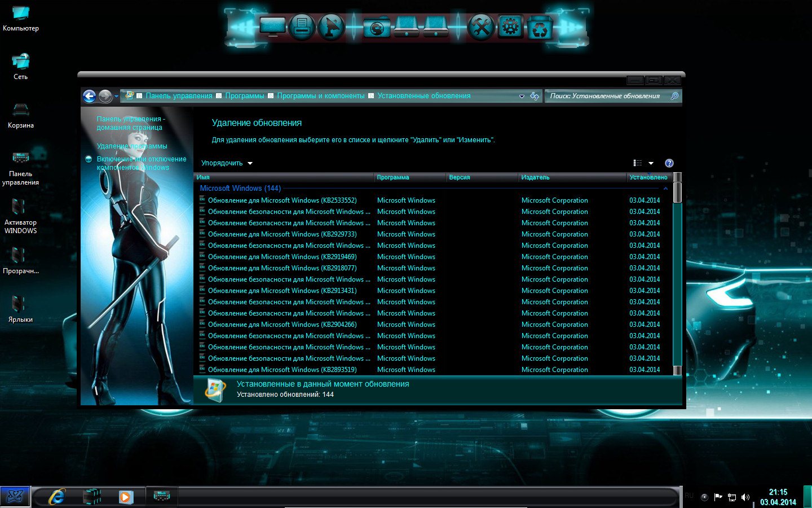Change the list view using the view icon
The width and height of the screenshot is (812, 508).
(638, 163)
